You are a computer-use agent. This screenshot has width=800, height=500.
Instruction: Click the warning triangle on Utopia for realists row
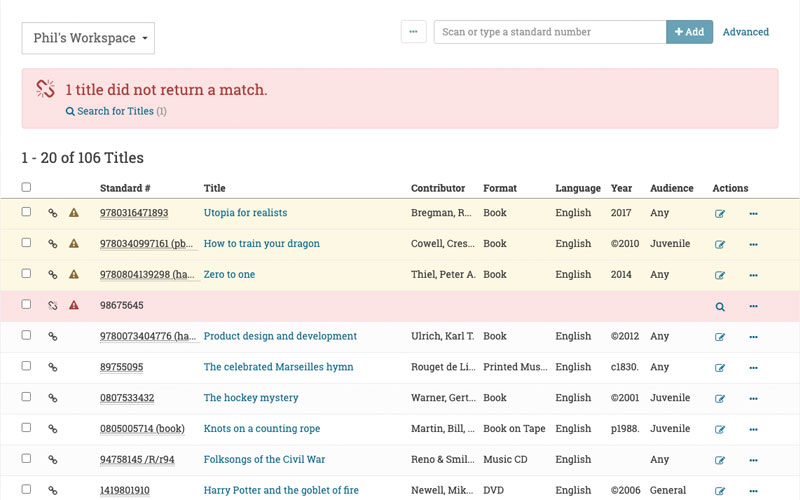[x=74, y=213]
